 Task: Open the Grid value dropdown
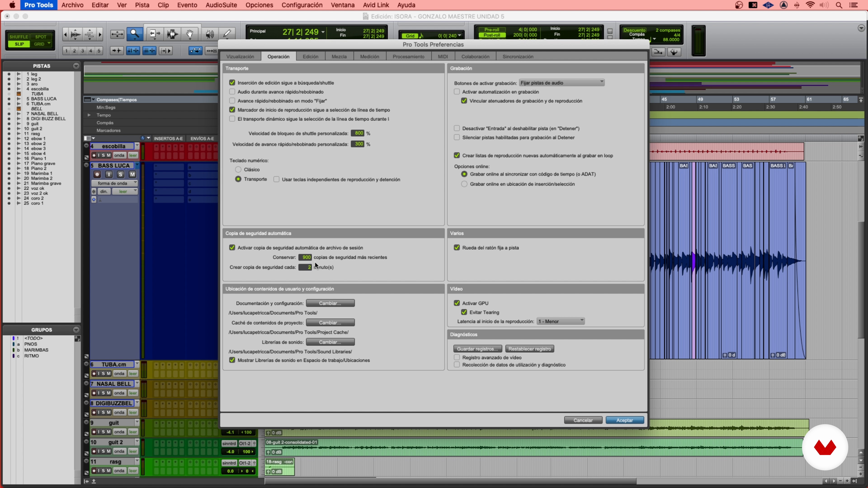coord(460,36)
